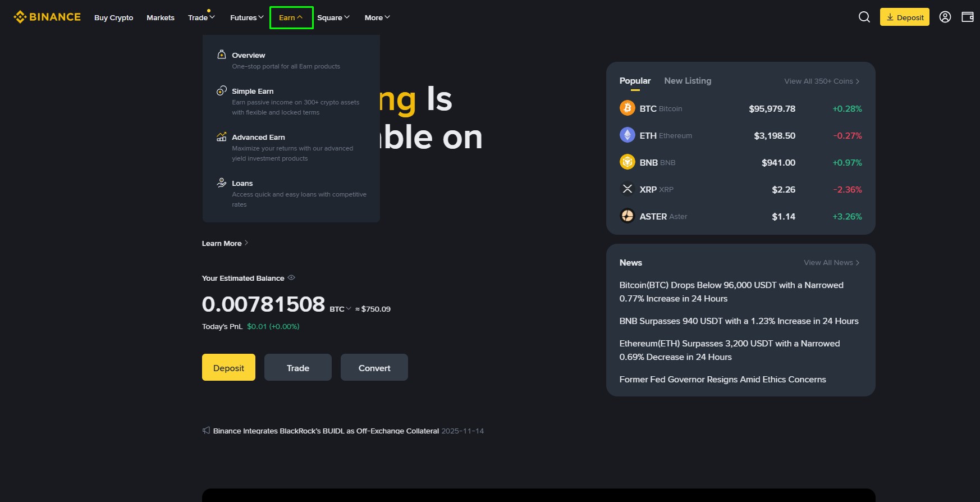Screen dimensions: 980x502
Task: Click the Convert button
Action: tap(374, 367)
